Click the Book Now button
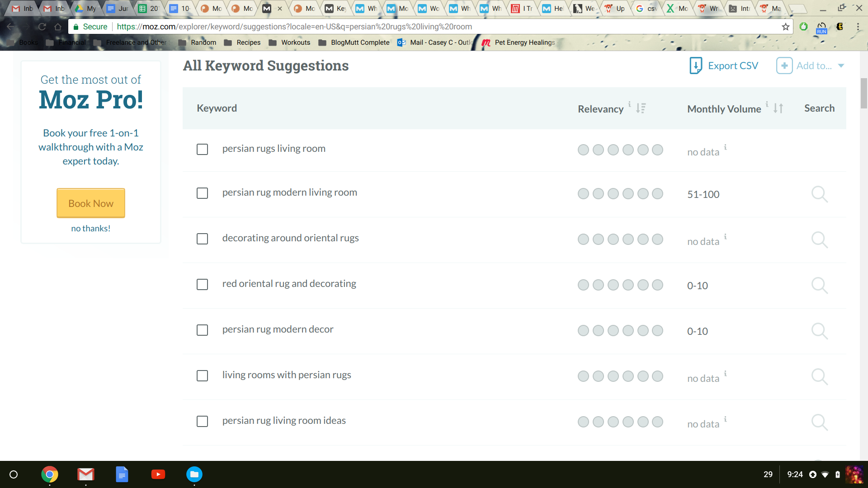This screenshot has width=868, height=488. pyautogui.click(x=91, y=203)
